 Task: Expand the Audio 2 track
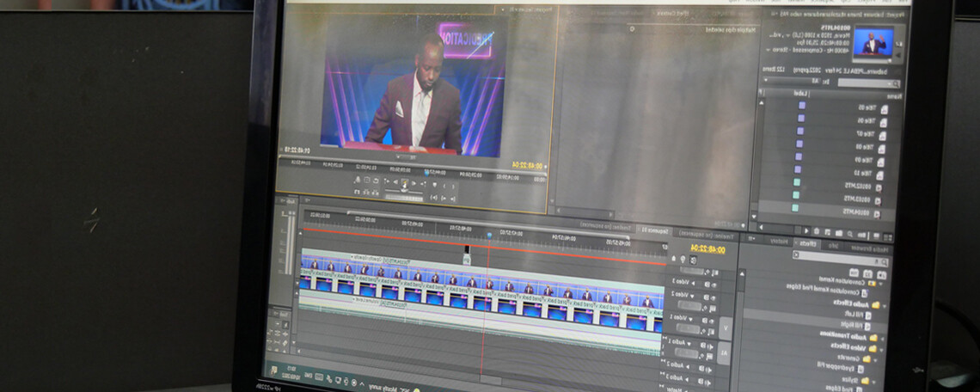point(688,366)
